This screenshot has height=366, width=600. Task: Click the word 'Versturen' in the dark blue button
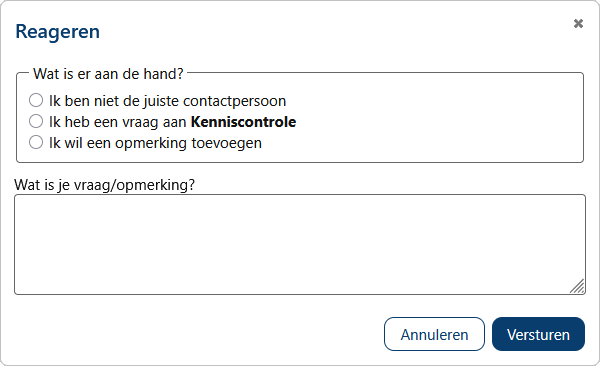[538, 335]
